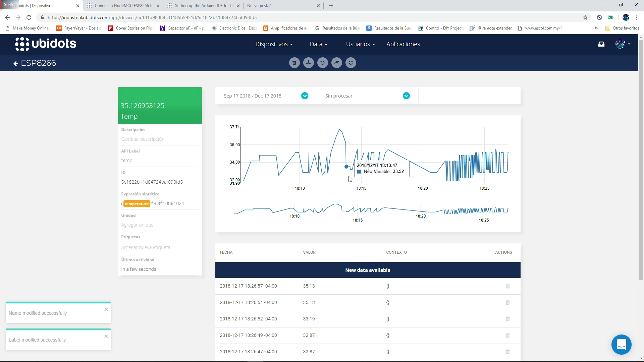Open the user avatar menu
The height and width of the screenshot is (362, 644).
coord(623,44)
